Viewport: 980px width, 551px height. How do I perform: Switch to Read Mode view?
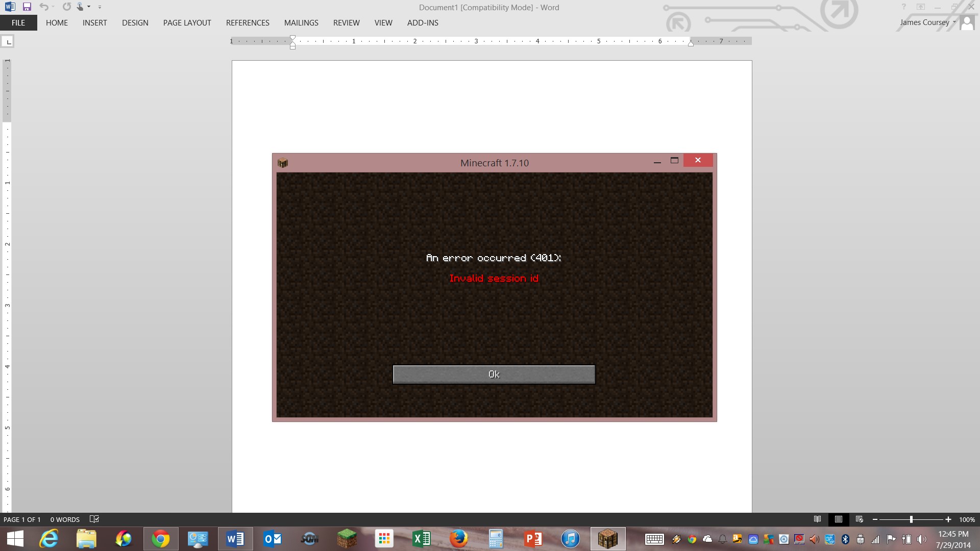point(817,519)
